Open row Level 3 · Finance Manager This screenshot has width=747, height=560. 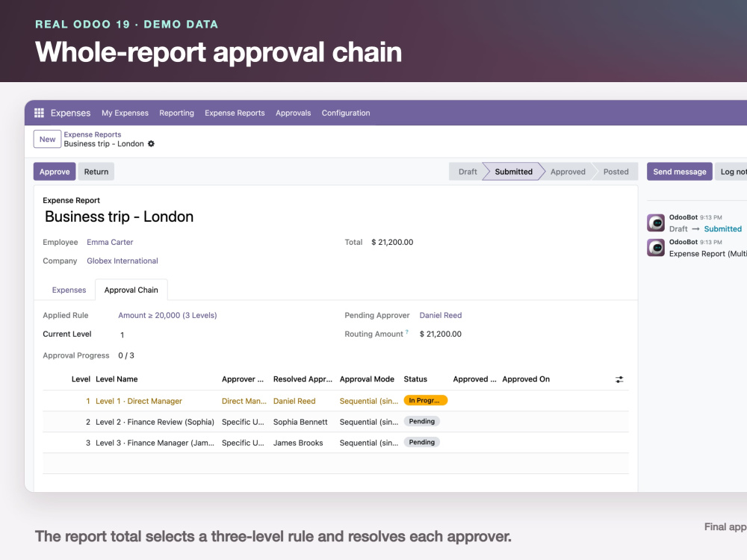336,443
